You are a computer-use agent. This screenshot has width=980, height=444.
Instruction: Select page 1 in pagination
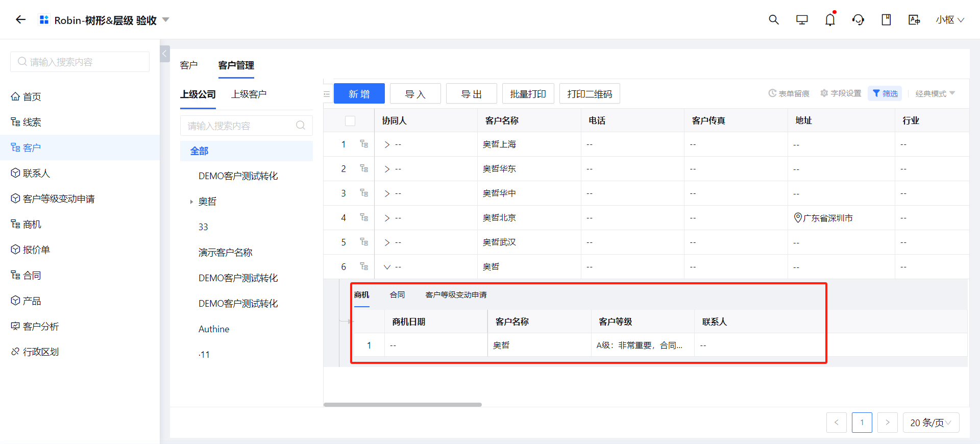tap(862, 423)
